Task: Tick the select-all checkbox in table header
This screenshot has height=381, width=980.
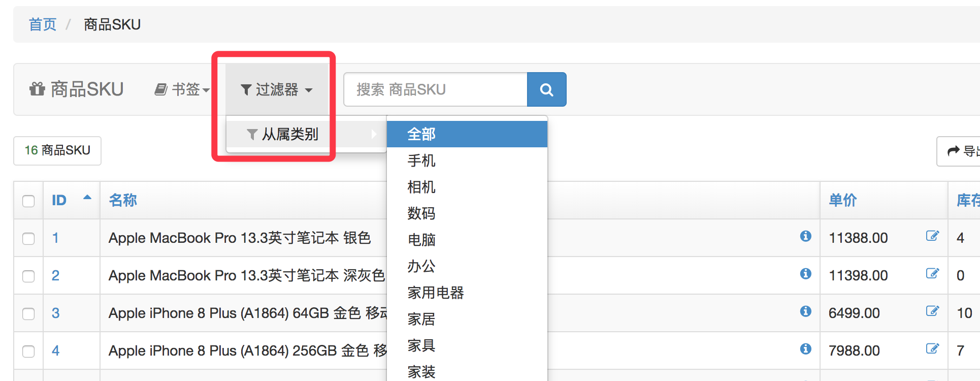Action: (28, 201)
